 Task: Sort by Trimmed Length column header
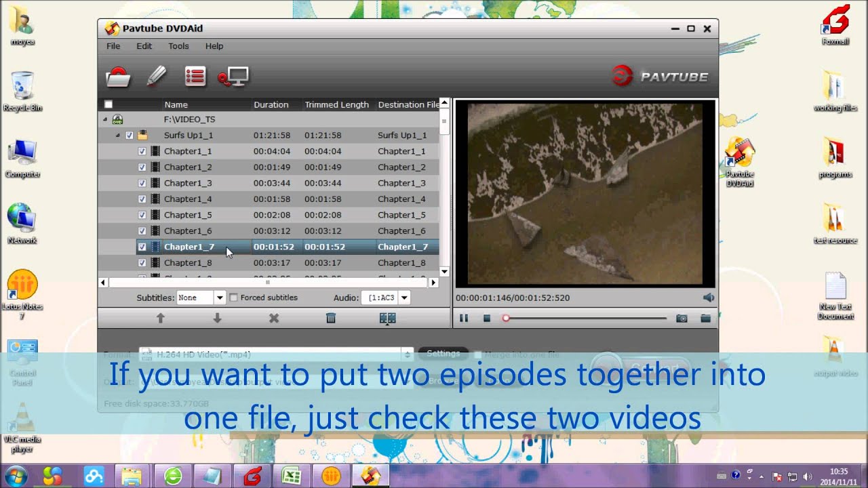pyautogui.click(x=337, y=104)
